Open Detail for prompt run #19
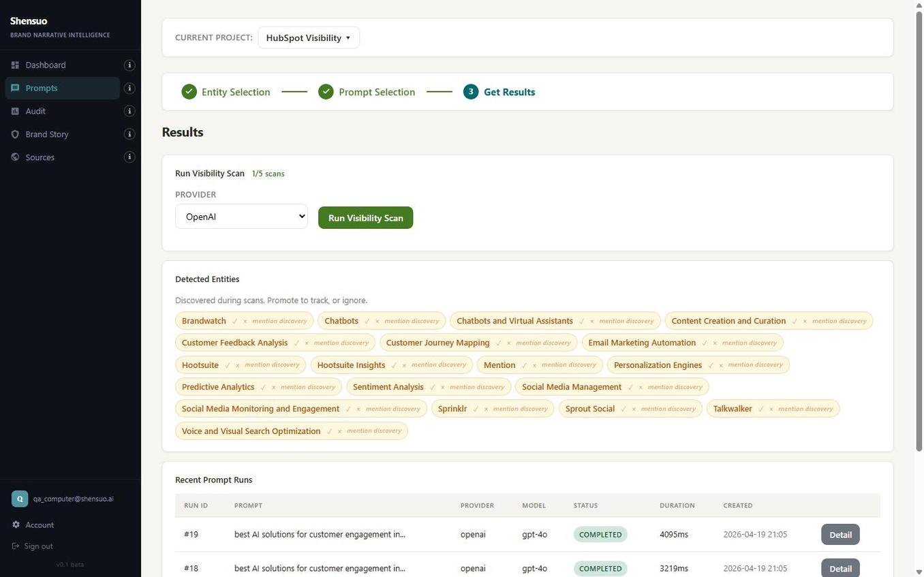924x577 pixels. (x=840, y=534)
